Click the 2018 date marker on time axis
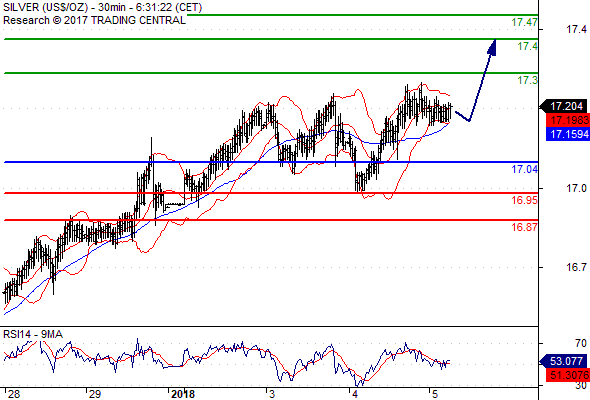The width and height of the screenshot is (590, 400). coord(183,394)
